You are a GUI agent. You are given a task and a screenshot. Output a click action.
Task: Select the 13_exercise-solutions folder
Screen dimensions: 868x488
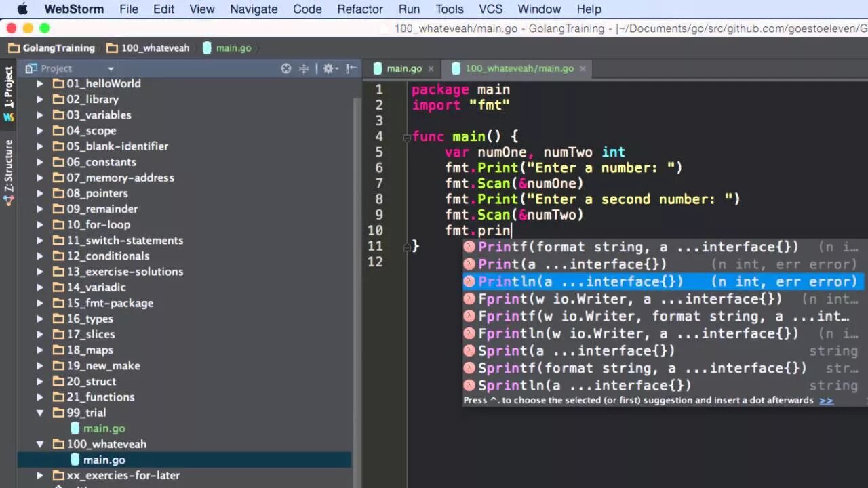coord(125,272)
